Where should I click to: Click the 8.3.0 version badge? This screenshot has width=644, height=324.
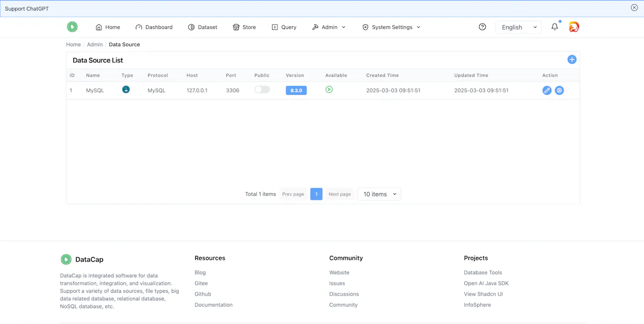(296, 91)
